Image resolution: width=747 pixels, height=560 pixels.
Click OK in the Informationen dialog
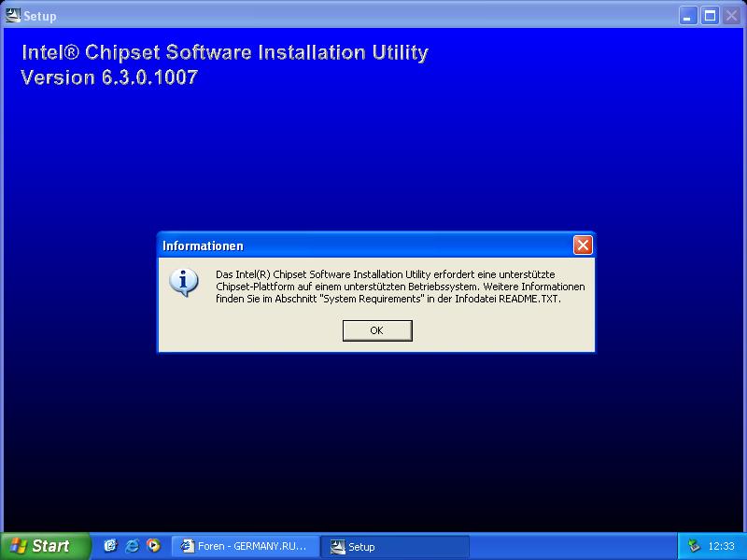point(377,330)
